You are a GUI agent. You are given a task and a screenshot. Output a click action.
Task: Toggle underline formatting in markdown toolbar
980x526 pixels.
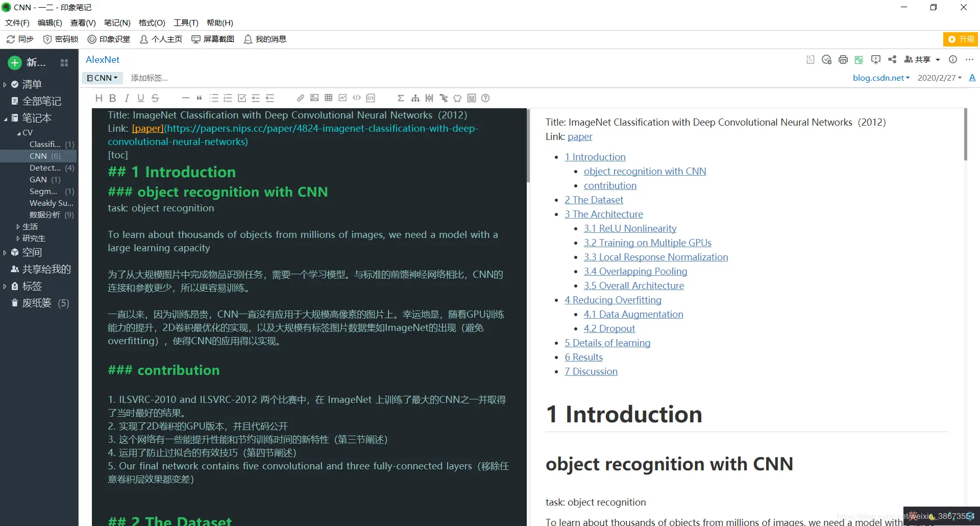(x=141, y=98)
